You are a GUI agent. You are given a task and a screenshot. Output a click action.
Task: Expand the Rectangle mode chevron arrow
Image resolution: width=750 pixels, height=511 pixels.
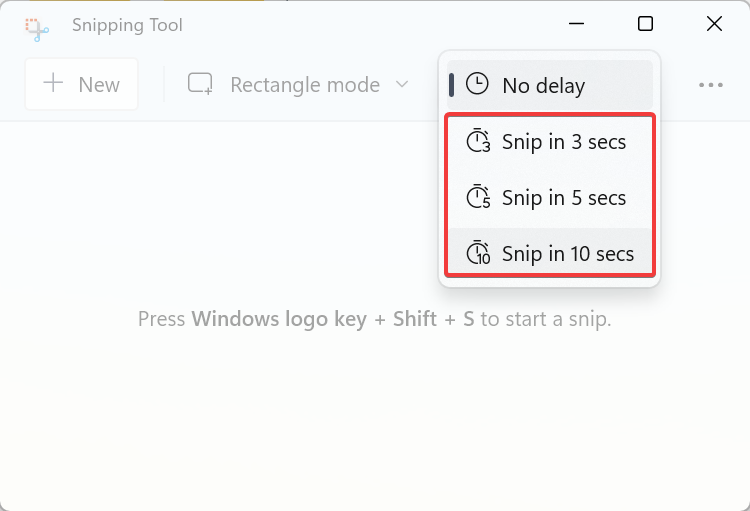coord(402,85)
